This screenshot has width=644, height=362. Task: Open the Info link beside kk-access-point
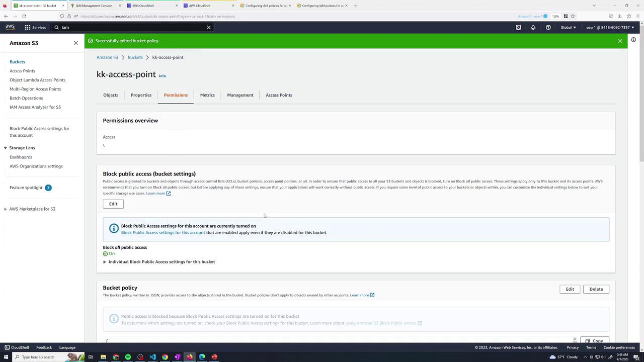tap(162, 76)
